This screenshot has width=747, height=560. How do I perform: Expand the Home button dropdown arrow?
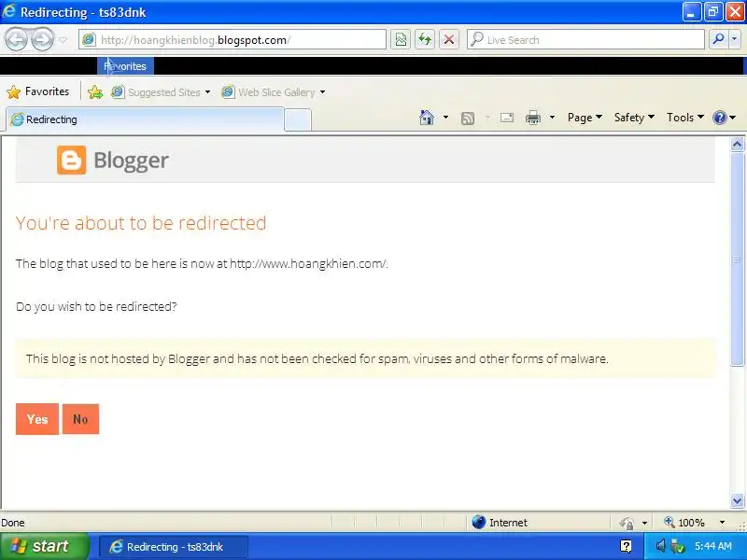pyautogui.click(x=445, y=118)
